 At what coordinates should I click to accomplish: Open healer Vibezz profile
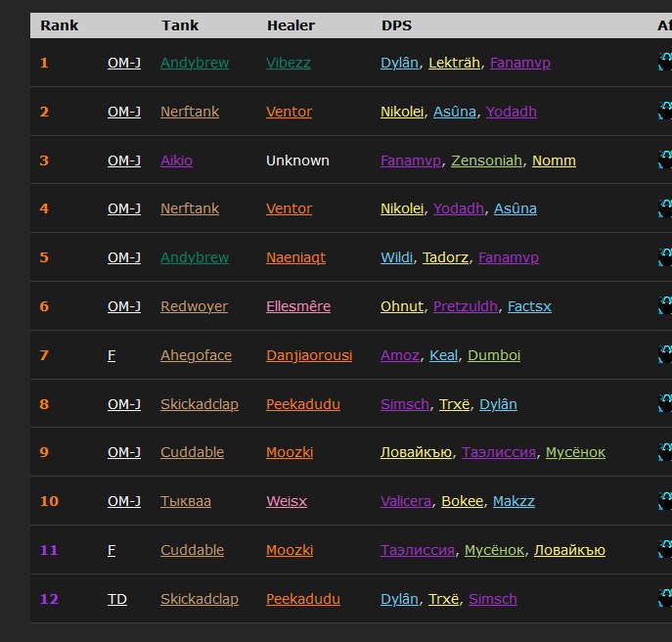click(x=289, y=63)
